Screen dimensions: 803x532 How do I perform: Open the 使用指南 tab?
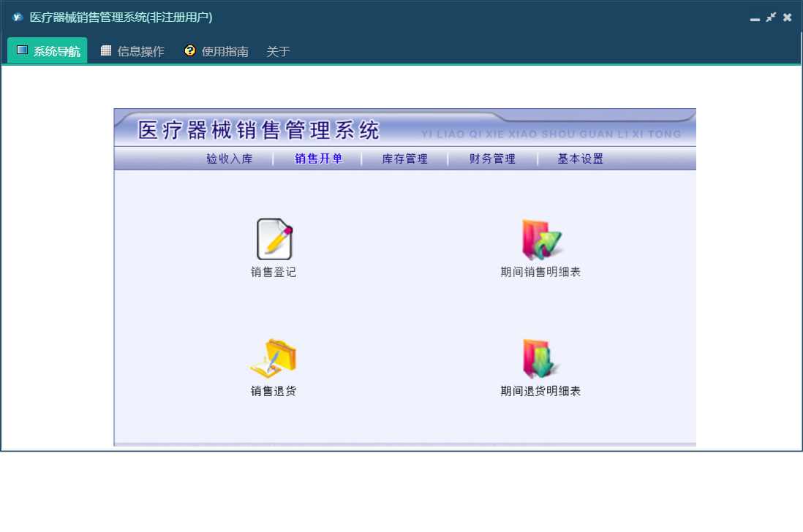(x=216, y=50)
